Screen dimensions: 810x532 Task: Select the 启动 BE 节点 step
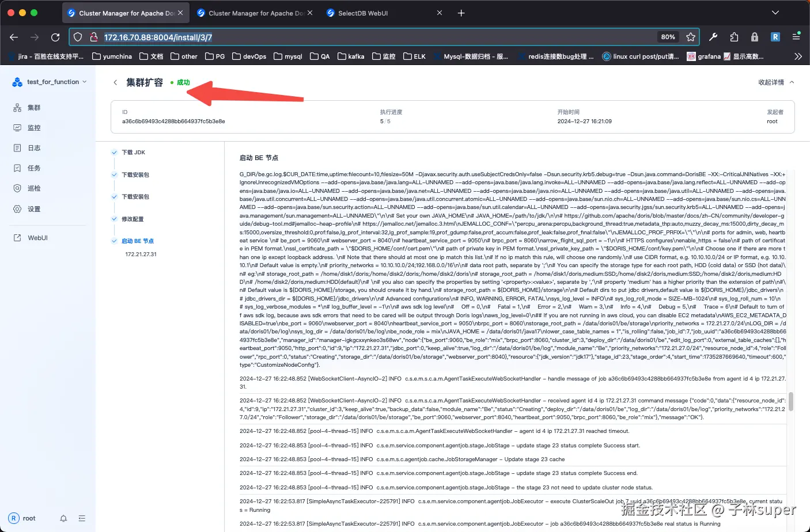pos(138,241)
